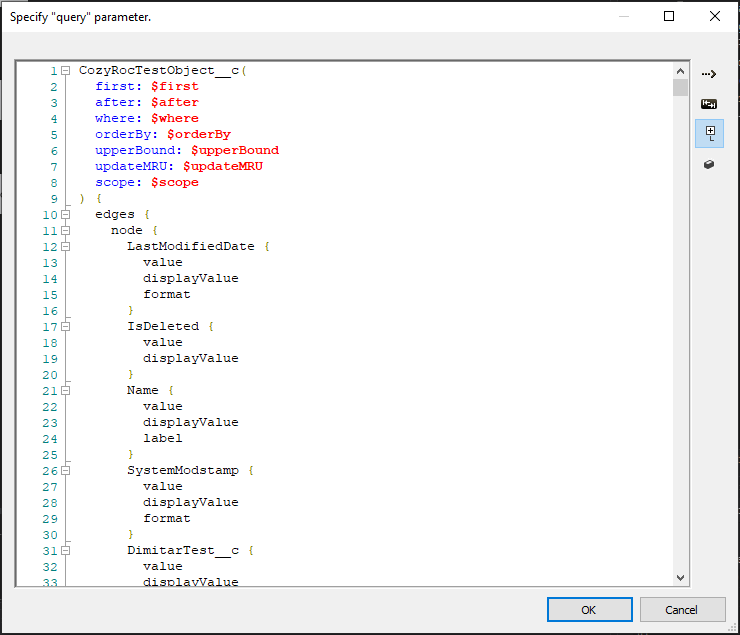Fold the SystemModstamp block on line 26
Viewport: 740px width, 635px height.
[65, 471]
